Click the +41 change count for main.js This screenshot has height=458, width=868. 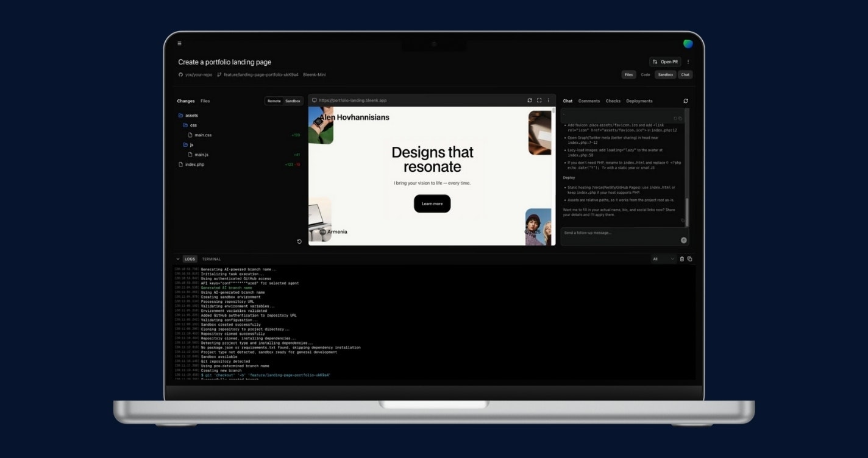pos(297,155)
